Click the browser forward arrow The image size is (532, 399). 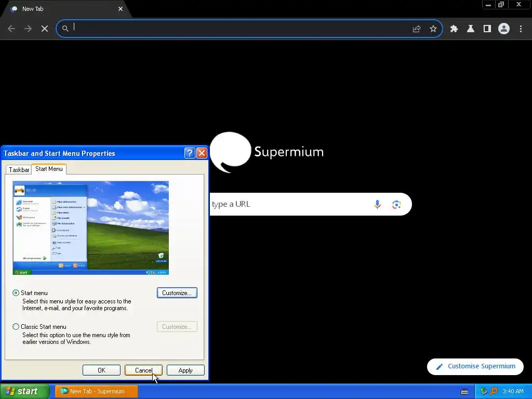tap(28, 29)
